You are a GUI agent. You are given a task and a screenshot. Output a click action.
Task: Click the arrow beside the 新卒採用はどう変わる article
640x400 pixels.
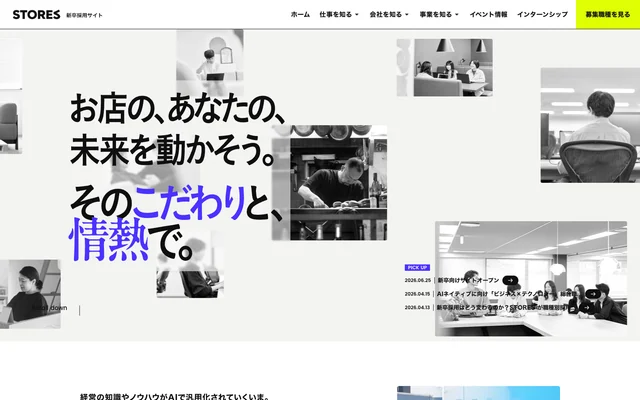tap(586, 307)
